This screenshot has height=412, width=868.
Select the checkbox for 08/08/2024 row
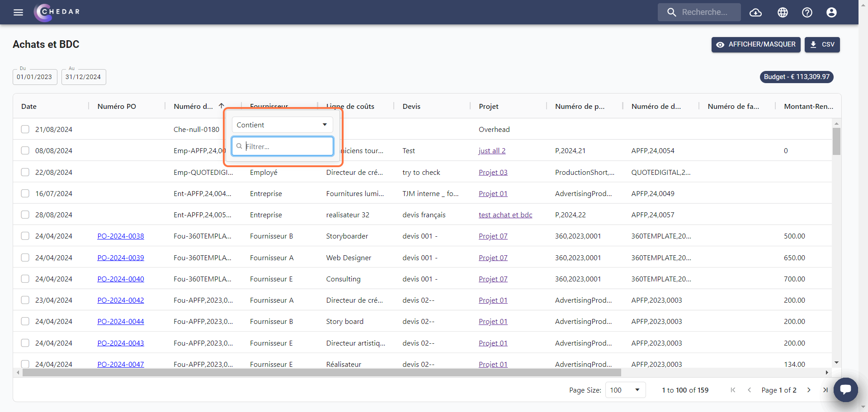point(25,150)
